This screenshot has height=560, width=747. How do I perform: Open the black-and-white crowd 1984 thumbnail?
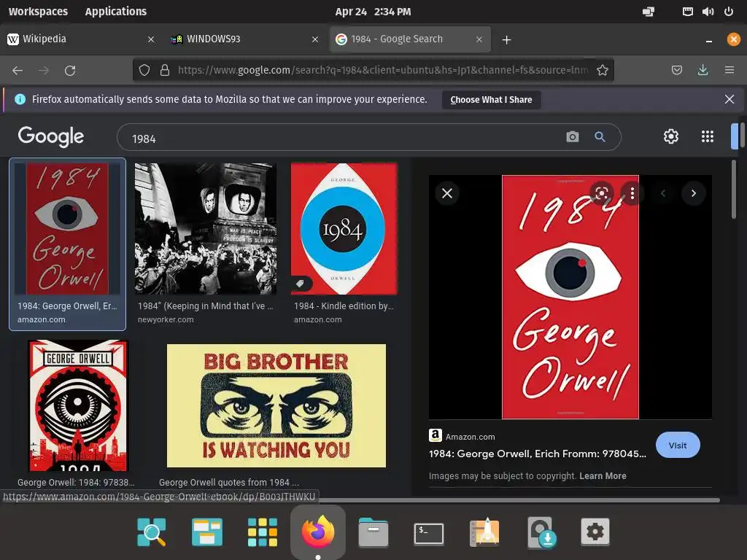pos(205,228)
